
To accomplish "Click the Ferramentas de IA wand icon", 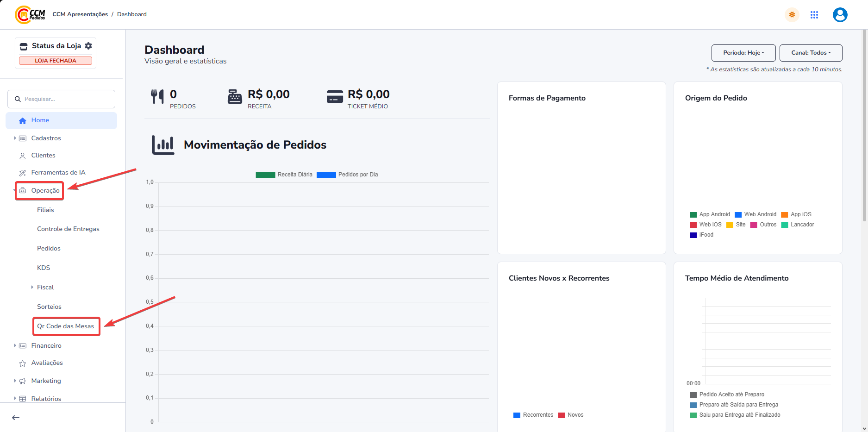I will coord(22,173).
